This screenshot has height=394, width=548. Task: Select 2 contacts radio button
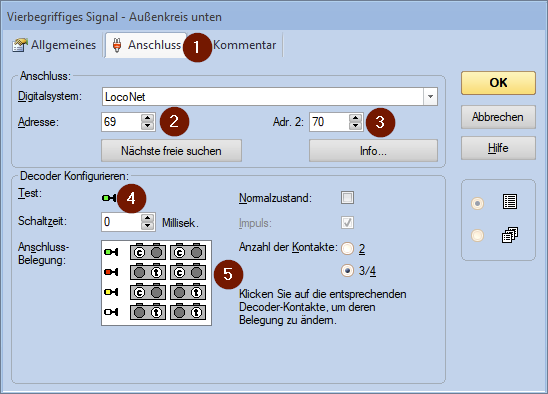(347, 249)
